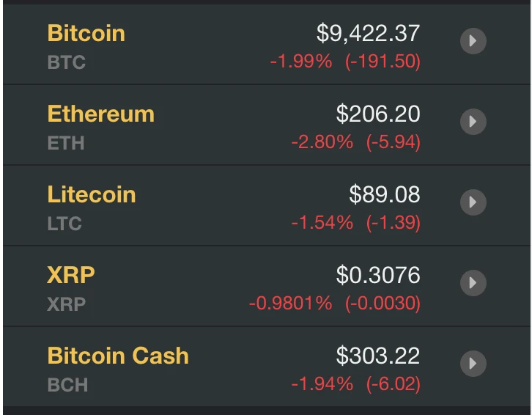This screenshot has width=532, height=415.
Task: Open Litecoin details arrow button
Action: coord(473,202)
